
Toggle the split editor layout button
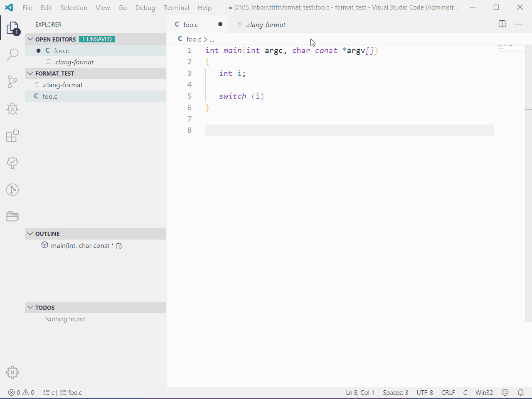[x=502, y=24]
